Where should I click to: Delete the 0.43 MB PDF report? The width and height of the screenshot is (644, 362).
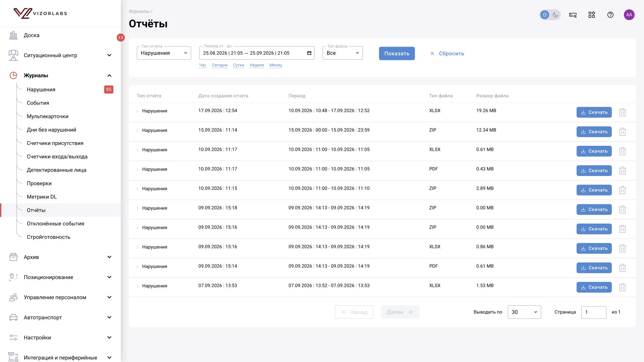(x=623, y=171)
